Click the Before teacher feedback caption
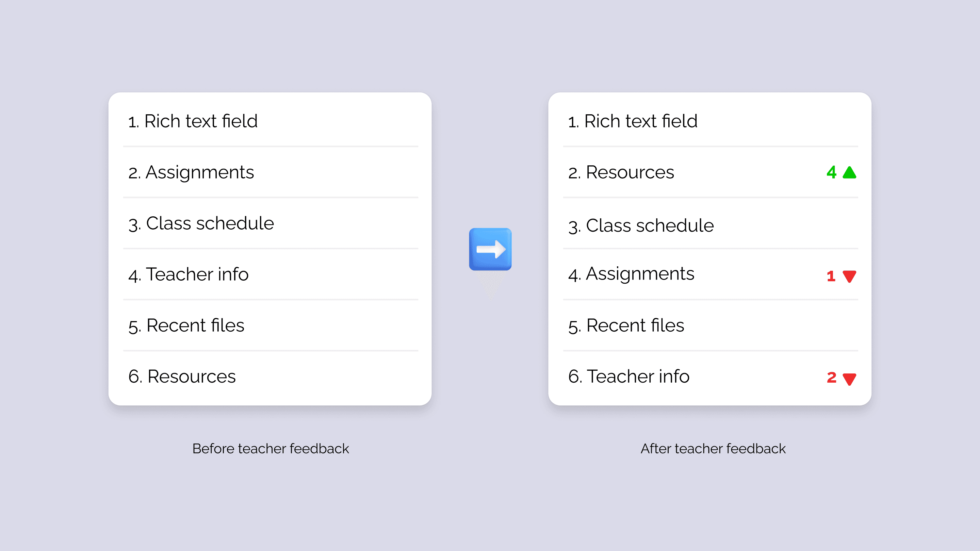Screen dimensions: 980x551 [x=271, y=449]
